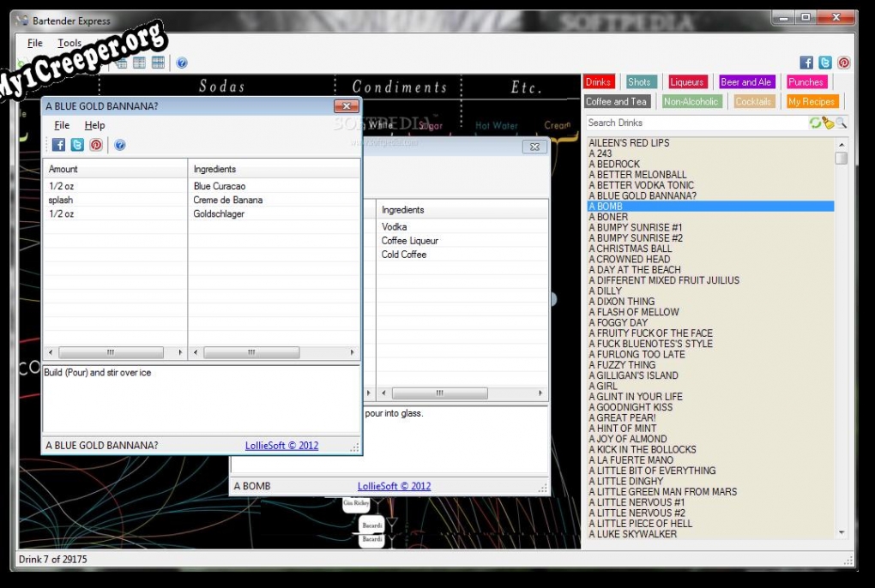Share on Pinterest from Blue Gold Bannana window
The height and width of the screenshot is (588, 875).
point(96,145)
